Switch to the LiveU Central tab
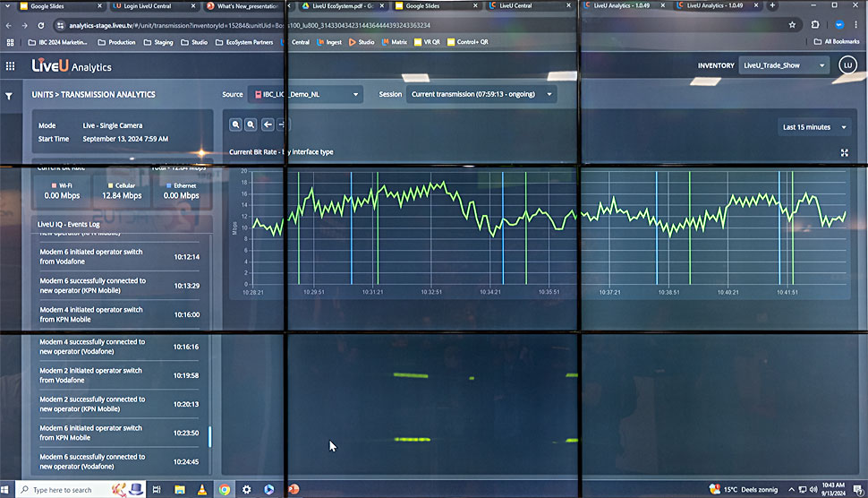The width and height of the screenshot is (868, 498). click(531, 5)
